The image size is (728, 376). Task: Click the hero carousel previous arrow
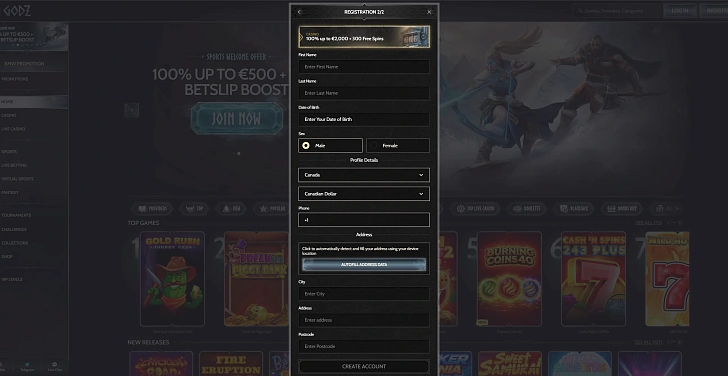pos(132,110)
